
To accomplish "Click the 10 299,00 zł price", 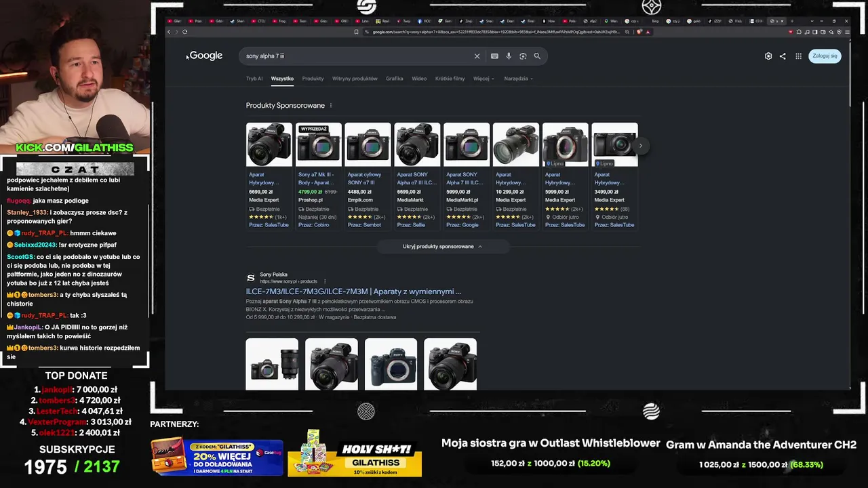I will pyautogui.click(x=510, y=192).
